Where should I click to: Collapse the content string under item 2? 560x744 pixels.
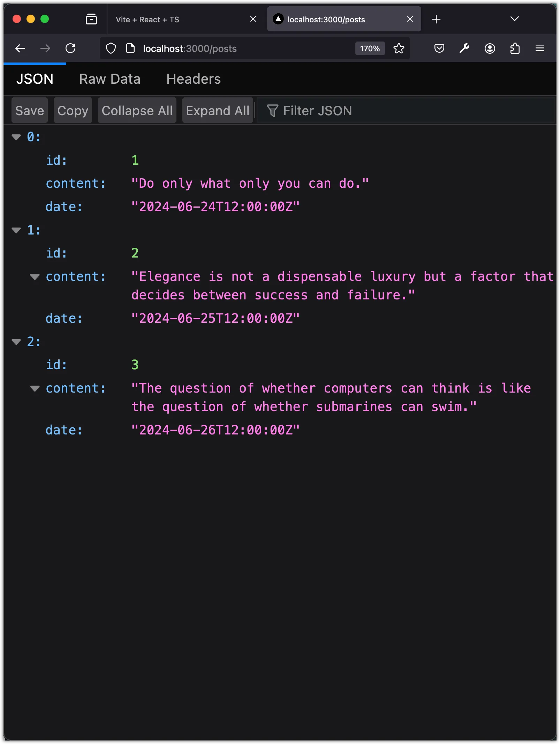[35, 388]
